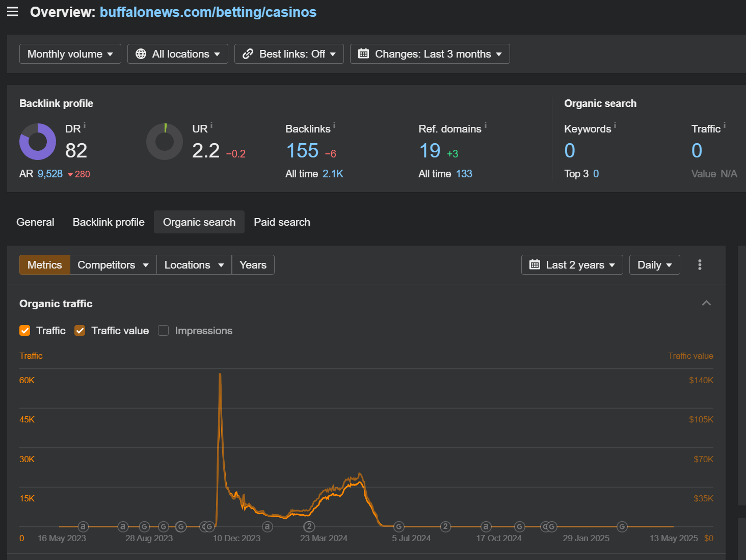Open Changes: Last 3 months dropdown

coord(430,54)
